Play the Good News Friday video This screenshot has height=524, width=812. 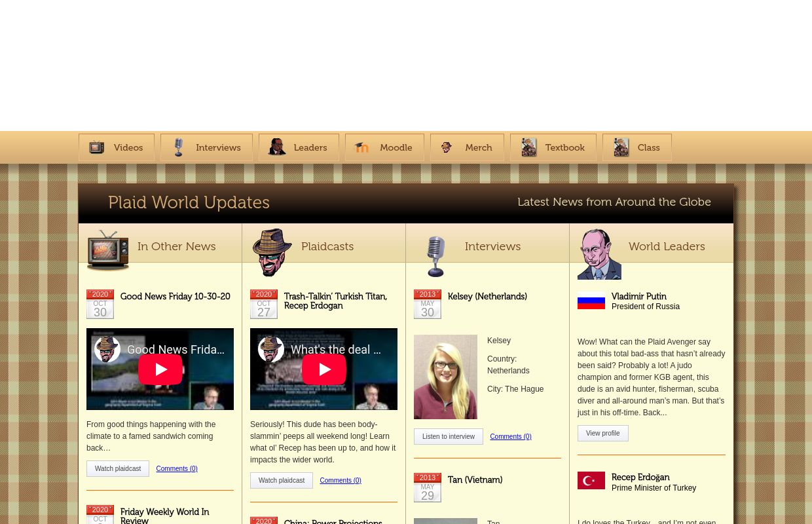pyautogui.click(x=160, y=369)
